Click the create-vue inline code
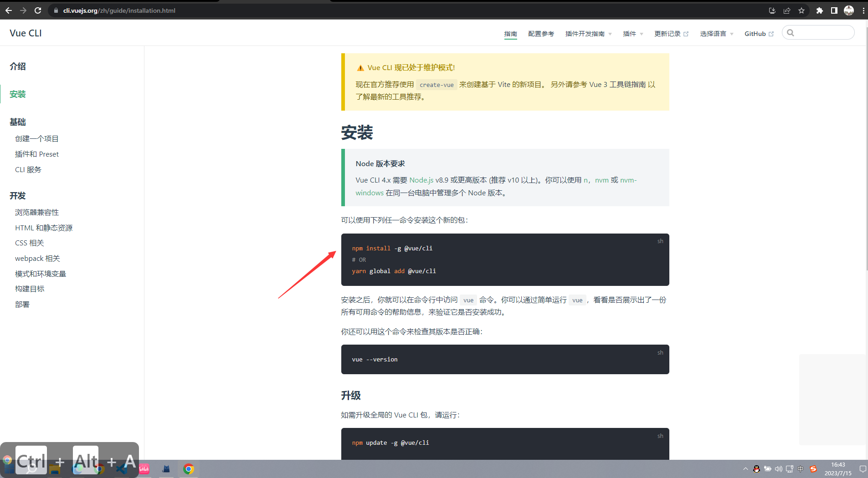The image size is (868, 478). coord(437,85)
